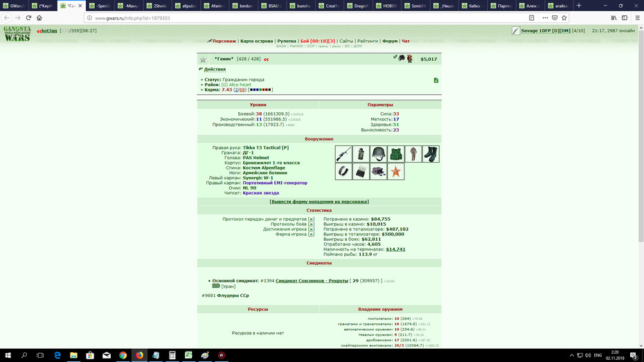Go to browser home page icon
This screenshot has height=362, width=644.
pyautogui.click(x=39, y=17)
